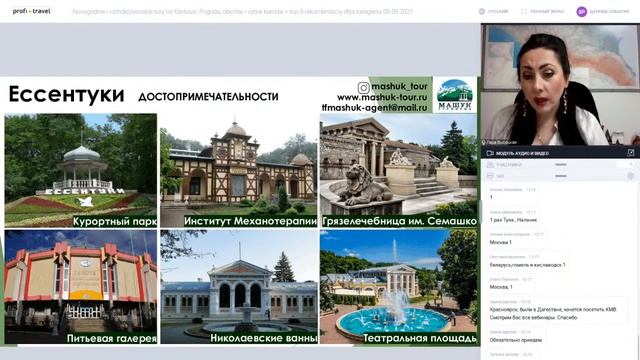Click the ДОСТОПРИМЕЧАТЕЛЬНОСТИ subtitle text

click(209, 97)
